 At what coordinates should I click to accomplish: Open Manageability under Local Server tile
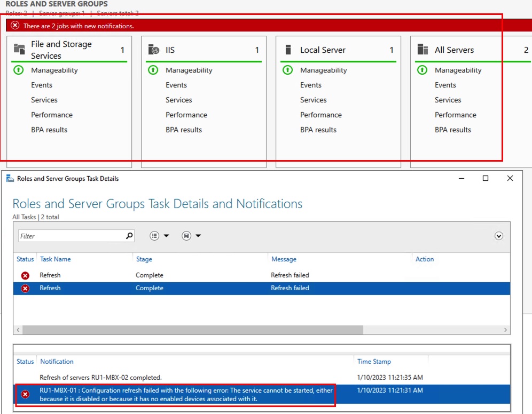click(323, 70)
